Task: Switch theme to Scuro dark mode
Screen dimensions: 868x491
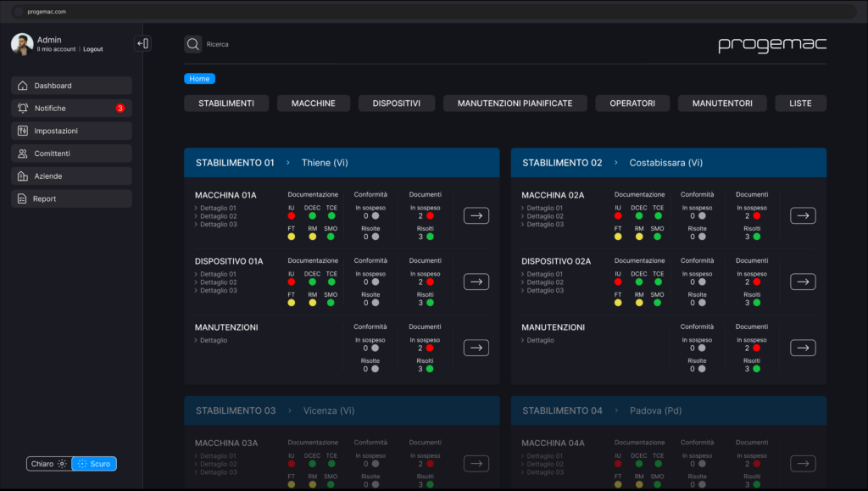Action: tap(94, 464)
